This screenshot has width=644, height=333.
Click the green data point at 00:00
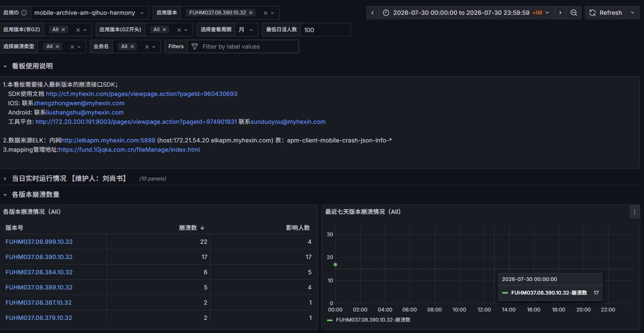335,265
